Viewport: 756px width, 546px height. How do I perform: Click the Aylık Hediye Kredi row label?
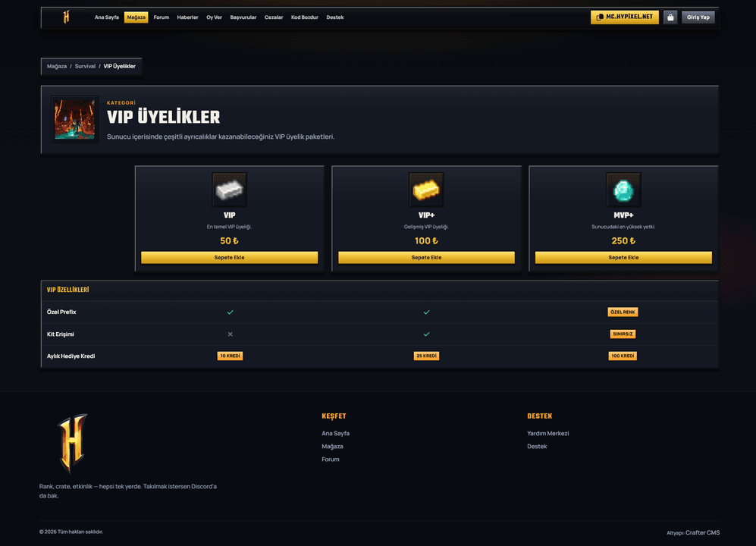tap(71, 356)
